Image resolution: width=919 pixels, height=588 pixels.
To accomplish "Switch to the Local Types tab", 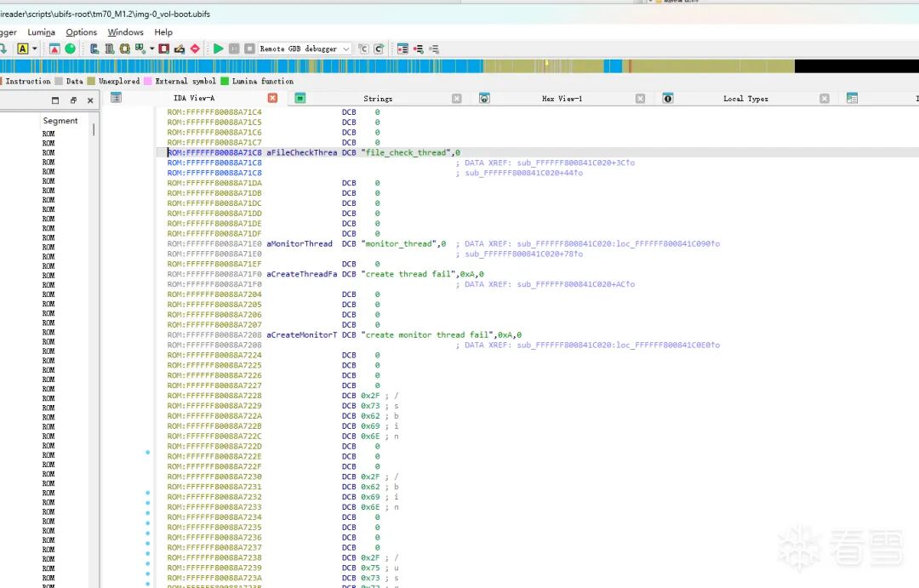I will [x=745, y=99].
